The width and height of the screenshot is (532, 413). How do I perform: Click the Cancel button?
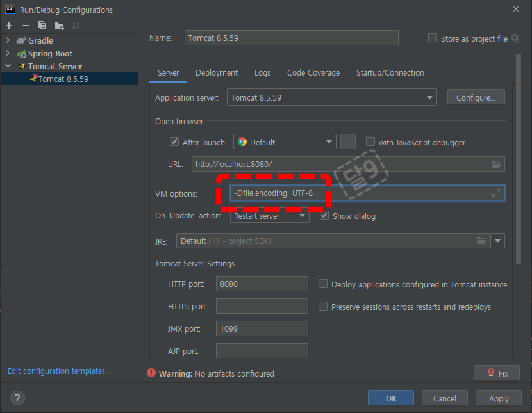(x=444, y=398)
